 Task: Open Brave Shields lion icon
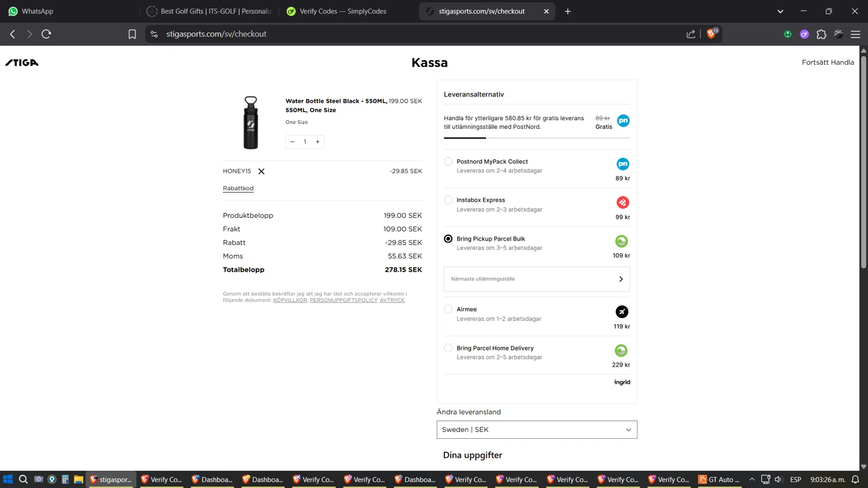coord(711,34)
